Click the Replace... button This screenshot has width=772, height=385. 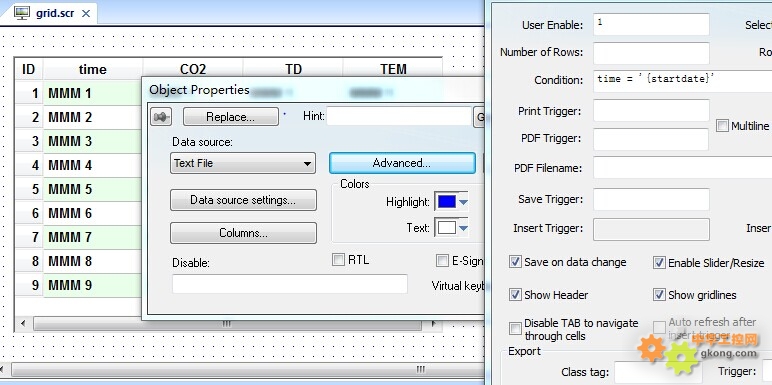click(230, 117)
